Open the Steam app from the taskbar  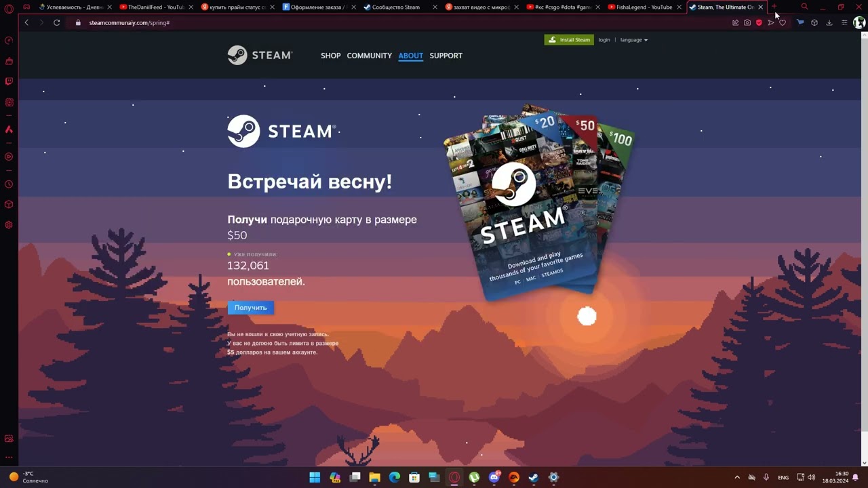(x=534, y=477)
